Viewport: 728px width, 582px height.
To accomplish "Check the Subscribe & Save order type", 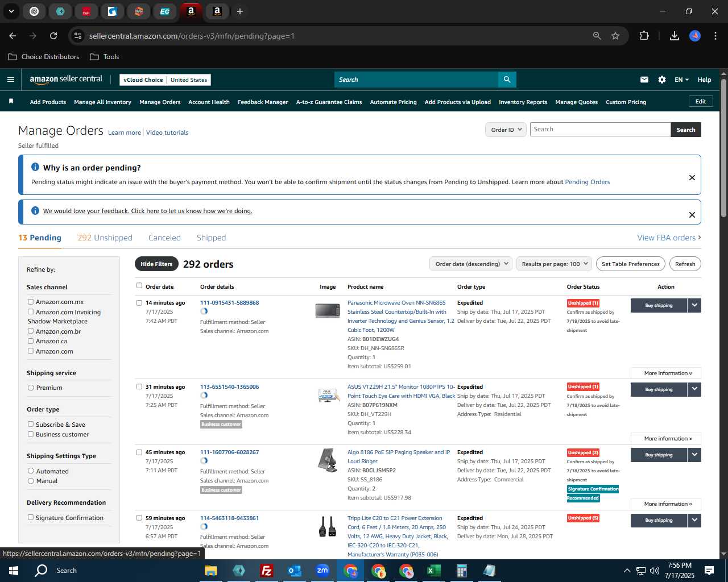I will click(31, 424).
